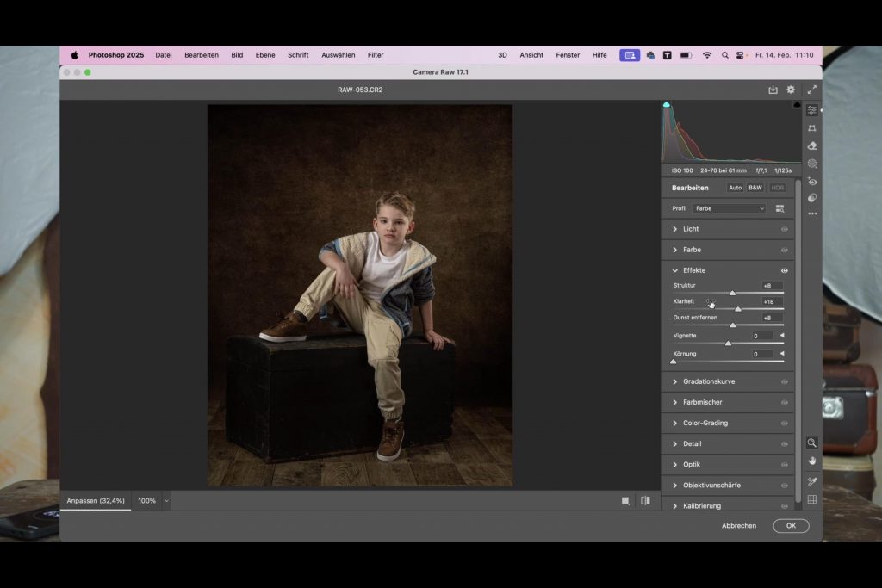
Task: Open the Ebene menu
Action: pos(265,55)
